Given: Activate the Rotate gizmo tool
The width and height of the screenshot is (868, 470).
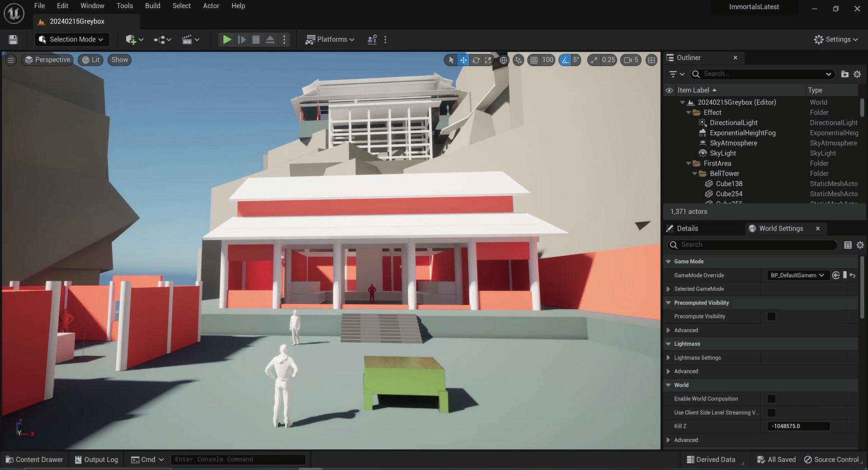Looking at the screenshot, I should pyautogui.click(x=476, y=60).
